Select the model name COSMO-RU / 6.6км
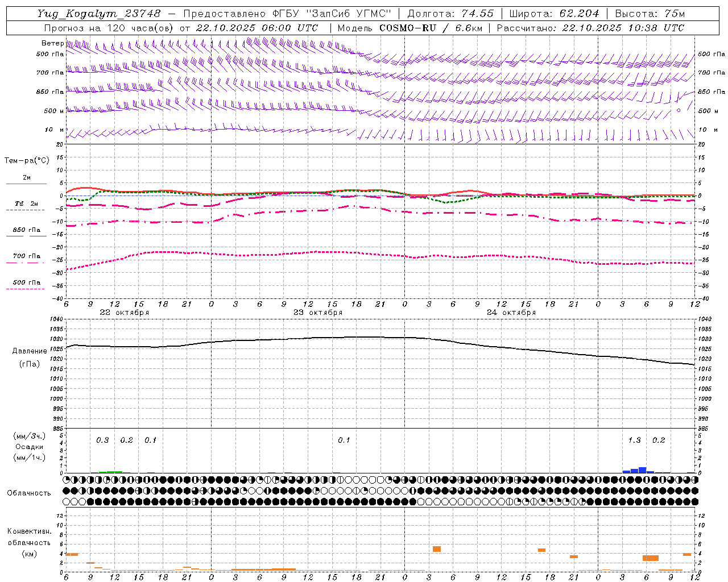Screen dimensions: 728x582 tap(431, 28)
